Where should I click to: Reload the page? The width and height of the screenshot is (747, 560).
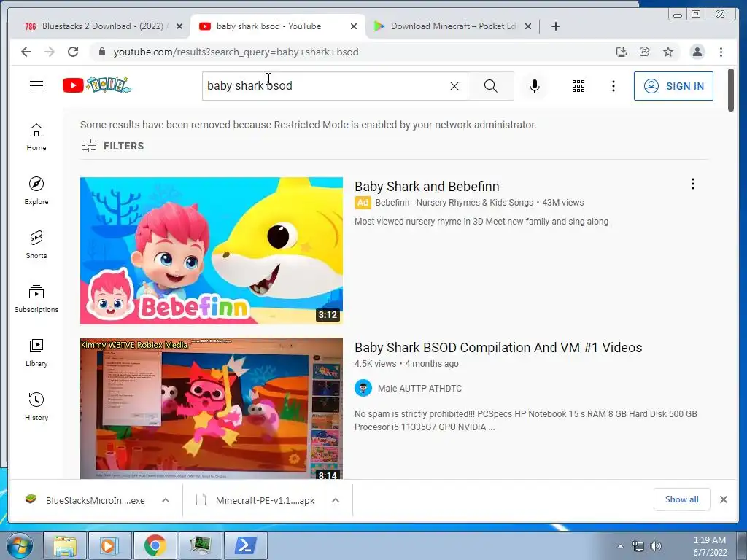[x=73, y=52]
